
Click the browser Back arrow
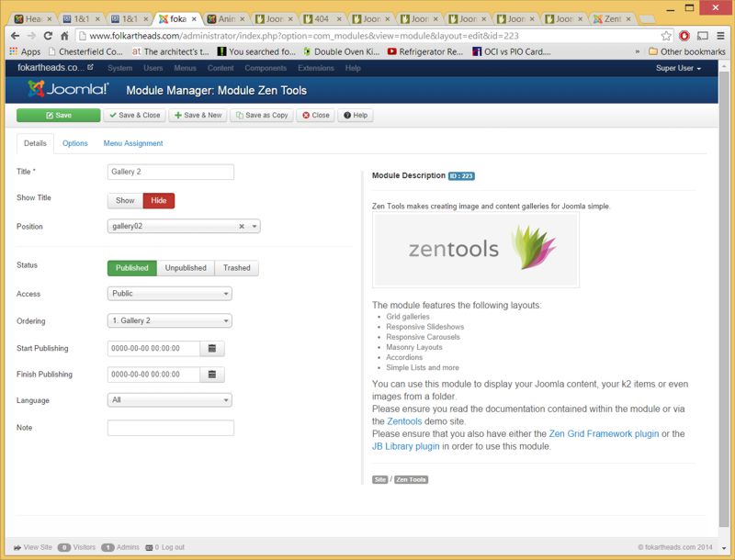pos(15,36)
